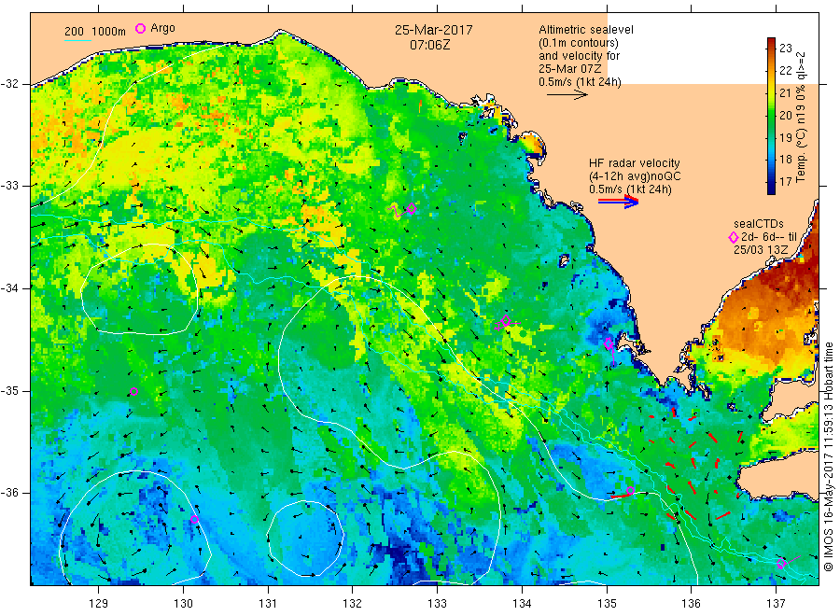The width and height of the screenshot is (840, 616).
Task: Click the cyan line under the 200 isobath legend
Action: pyautogui.click(x=77, y=40)
